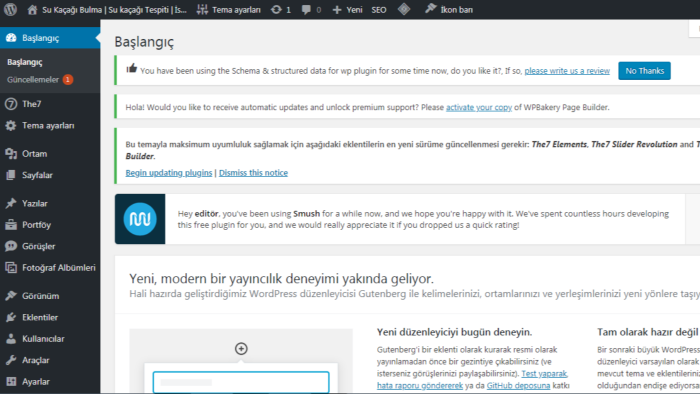Click the updates refresh icon in admin bar
This screenshot has width=700, height=394.
[276, 9]
